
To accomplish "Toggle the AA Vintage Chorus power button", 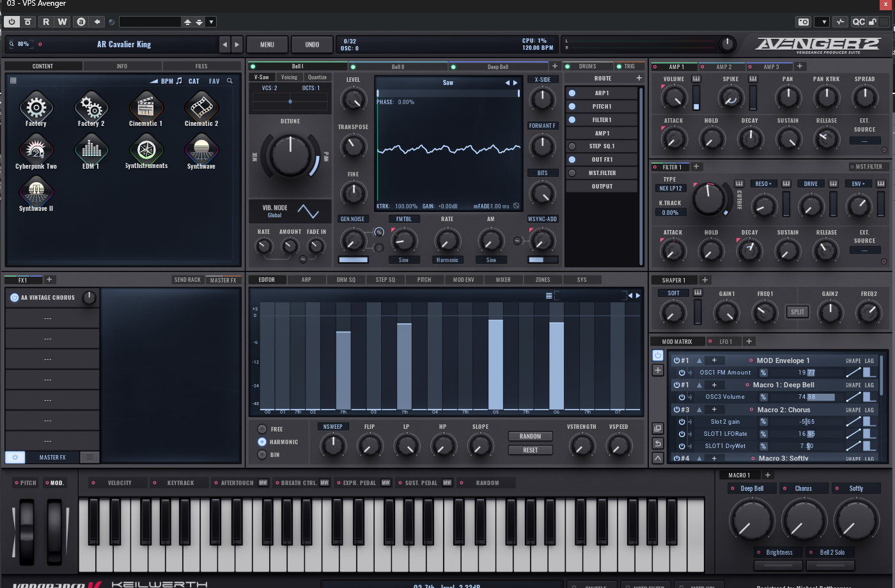I will coord(14,298).
